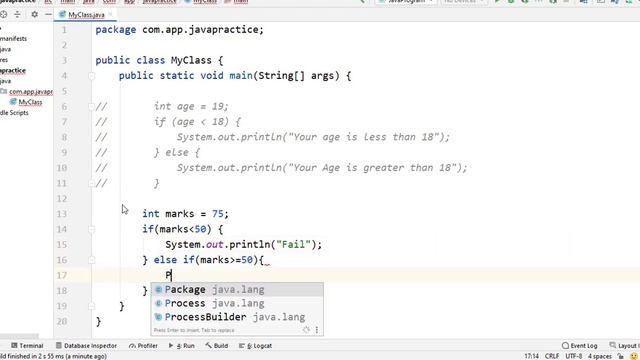The width and height of the screenshot is (640, 360).
Task: Click 'marks>=50' condition on line 16
Action: tap(227, 260)
